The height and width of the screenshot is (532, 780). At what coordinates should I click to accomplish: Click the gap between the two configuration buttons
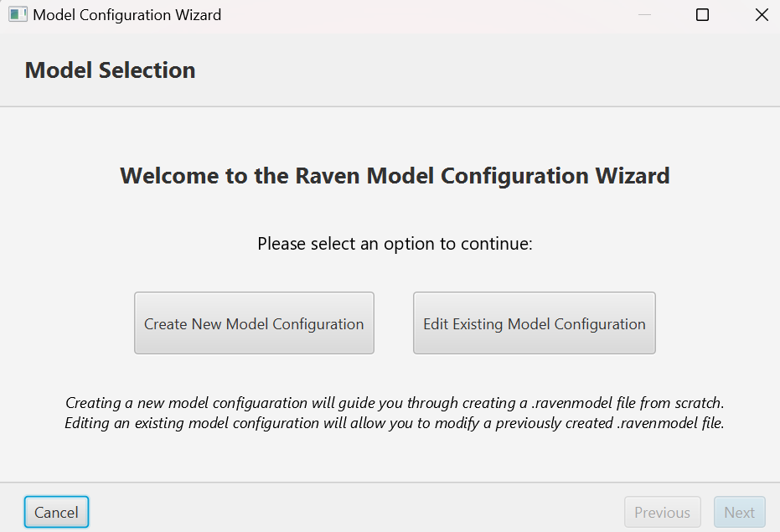(x=394, y=323)
